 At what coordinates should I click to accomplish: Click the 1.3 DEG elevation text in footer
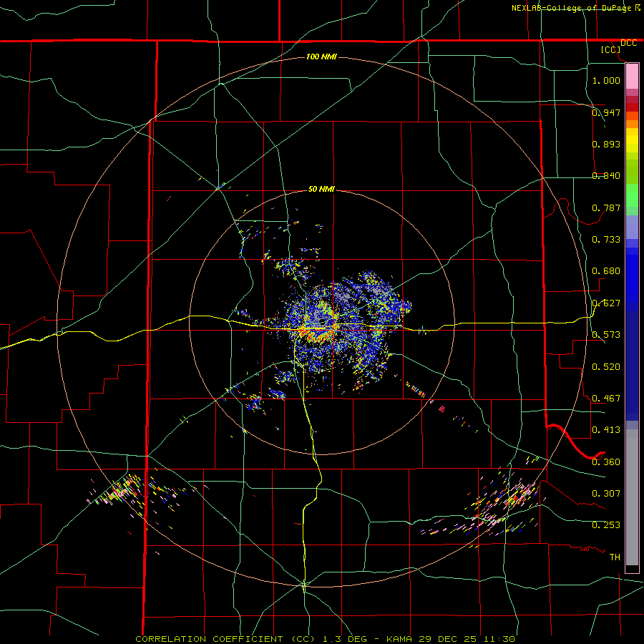pyautogui.click(x=343, y=639)
